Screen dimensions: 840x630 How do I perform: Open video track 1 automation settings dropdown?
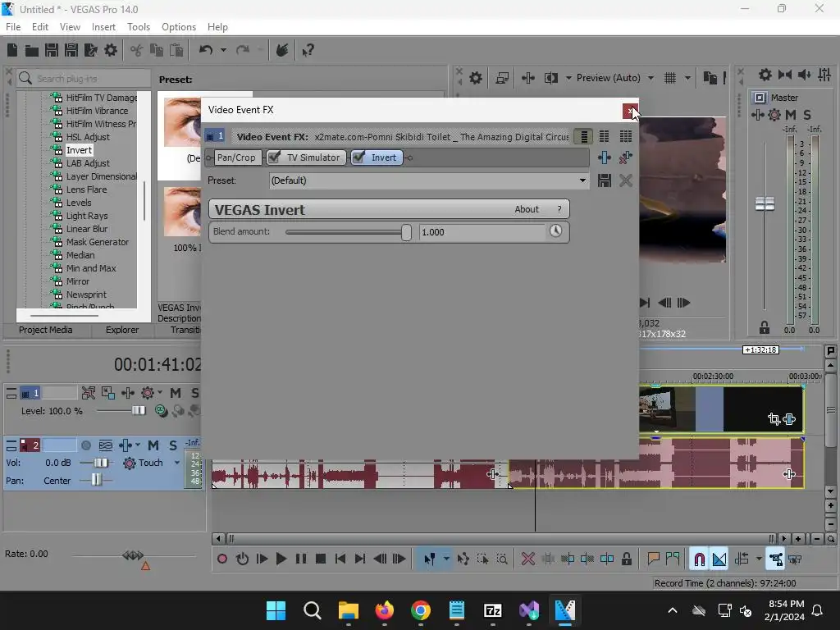[x=160, y=393]
